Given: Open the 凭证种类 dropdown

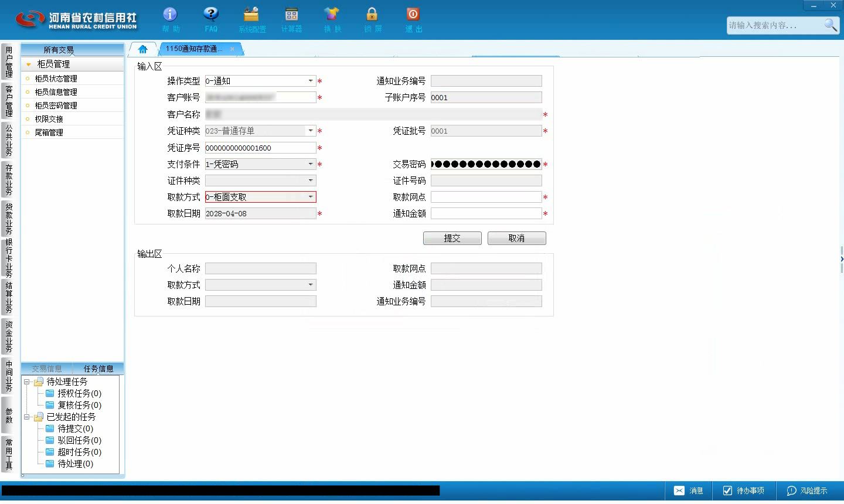Looking at the screenshot, I should tap(311, 131).
